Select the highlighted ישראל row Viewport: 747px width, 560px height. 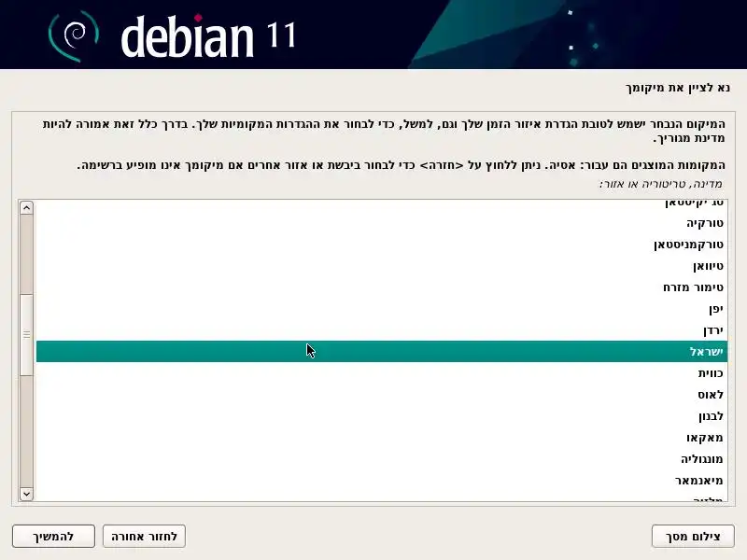(x=382, y=352)
